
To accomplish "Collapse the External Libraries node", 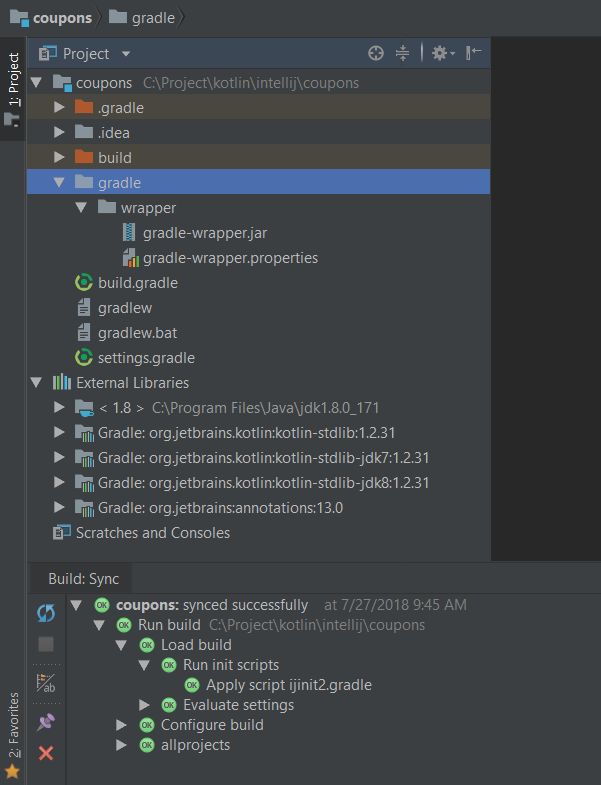I will coord(36,382).
